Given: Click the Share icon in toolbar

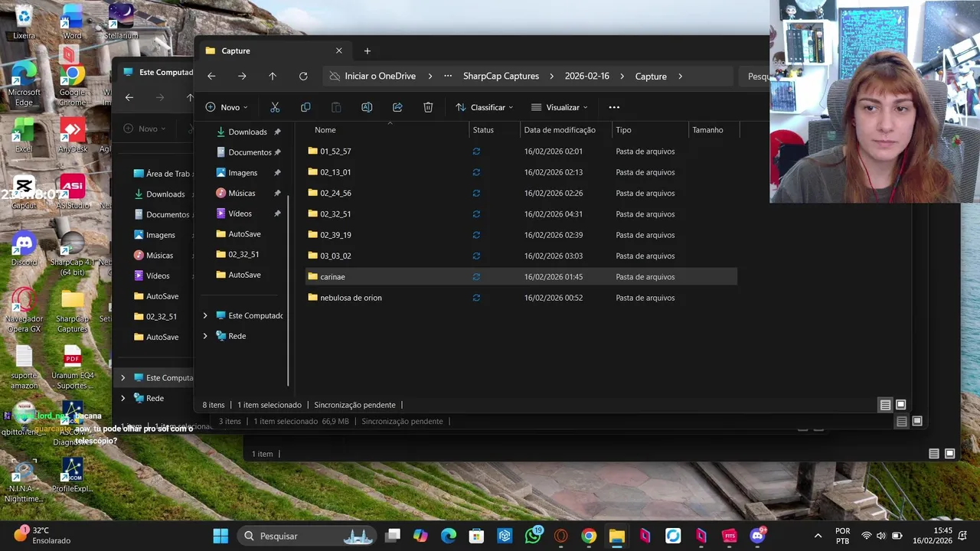Looking at the screenshot, I should pyautogui.click(x=397, y=107).
